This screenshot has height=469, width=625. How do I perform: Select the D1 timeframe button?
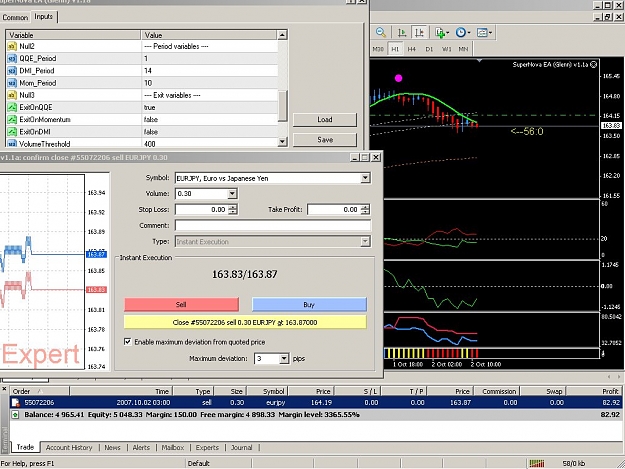tap(429, 49)
